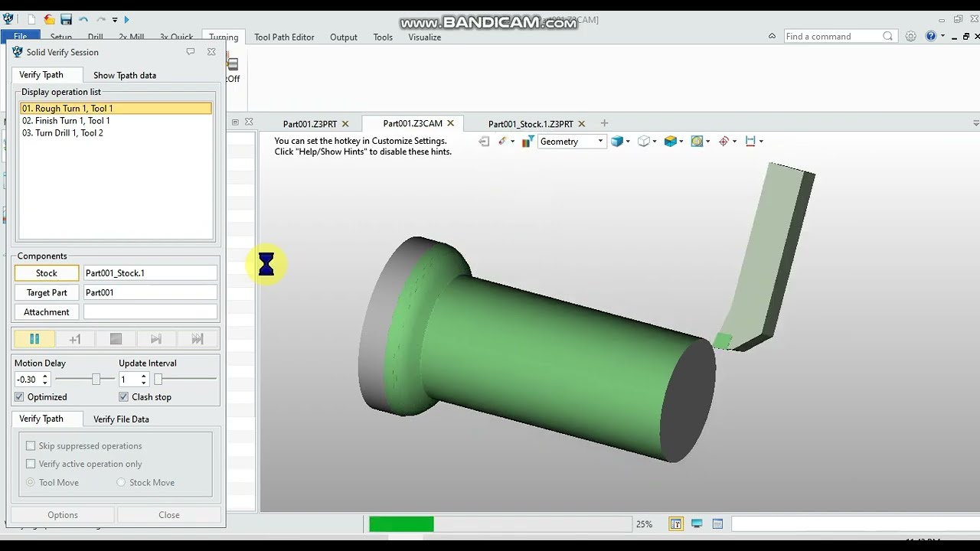The image size is (980, 551).
Task: Open the Visualize ribbon tab
Action: (424, 37)
